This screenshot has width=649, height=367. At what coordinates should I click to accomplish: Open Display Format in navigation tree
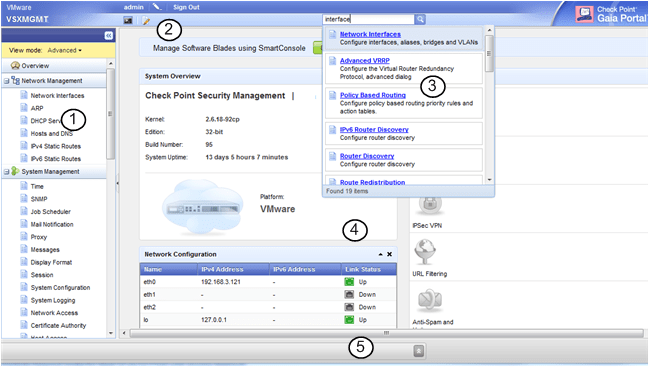tap(51, 262)
